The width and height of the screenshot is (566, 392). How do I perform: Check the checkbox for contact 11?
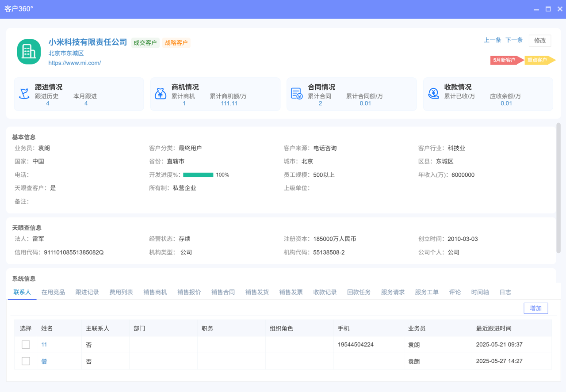point(26,344)
